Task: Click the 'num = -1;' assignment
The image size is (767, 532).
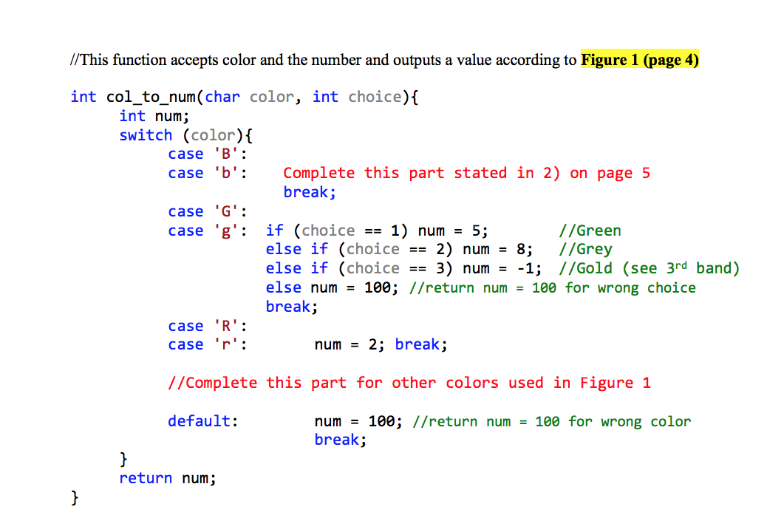Action: click(502, 268)
